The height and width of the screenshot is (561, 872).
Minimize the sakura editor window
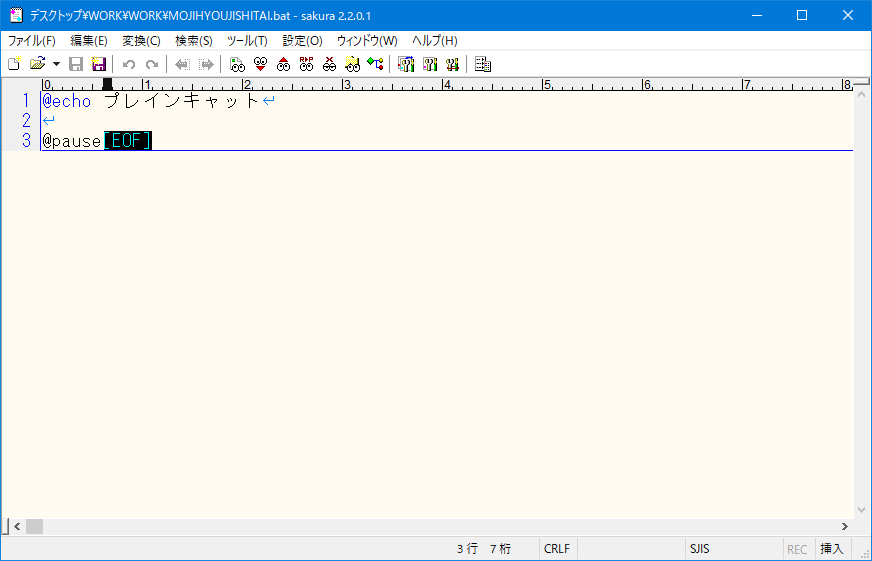coord(756,15)
